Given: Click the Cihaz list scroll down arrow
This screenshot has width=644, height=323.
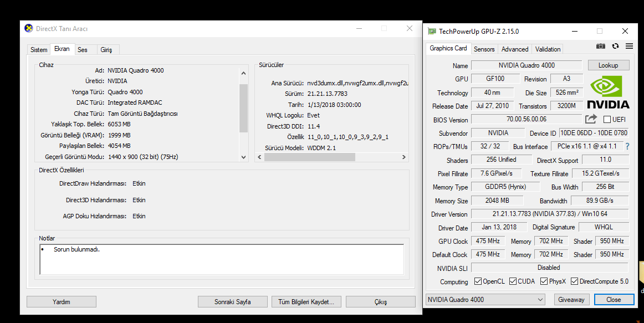Looking at the screenshot, I should pyautogui.click(x=243, y=157).
